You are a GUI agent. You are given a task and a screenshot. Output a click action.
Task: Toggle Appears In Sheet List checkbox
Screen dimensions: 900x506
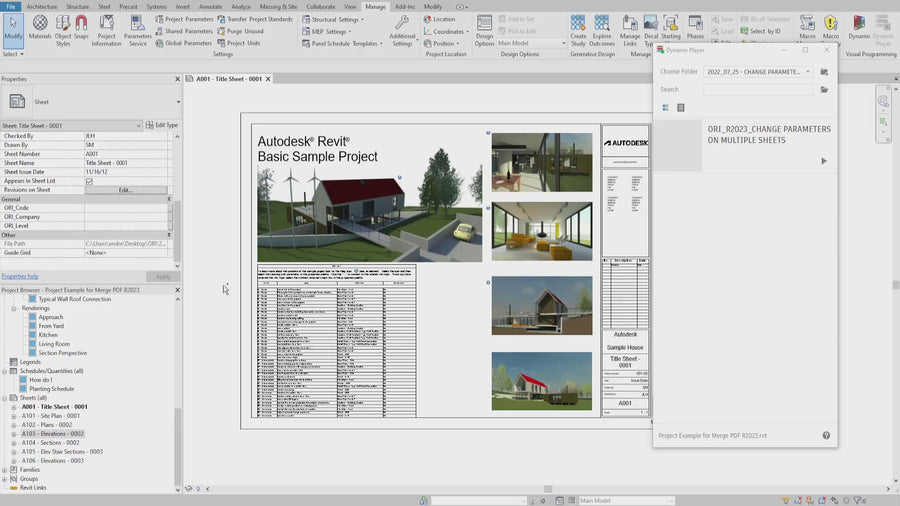coord(89,181)
